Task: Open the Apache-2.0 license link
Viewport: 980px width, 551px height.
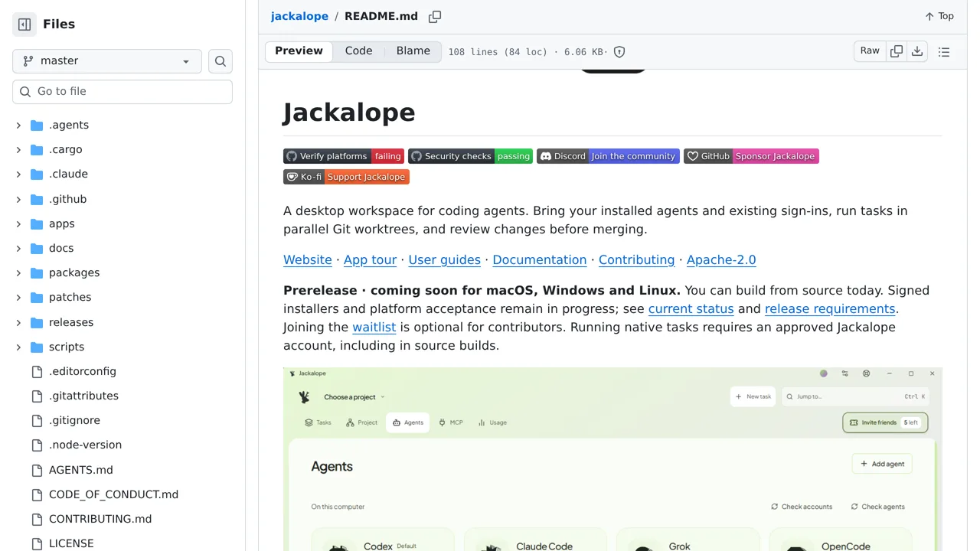Action: point(721,260)
